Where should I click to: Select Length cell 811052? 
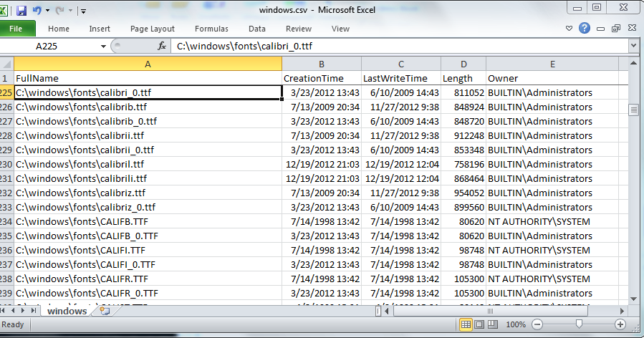click(463, 93)
